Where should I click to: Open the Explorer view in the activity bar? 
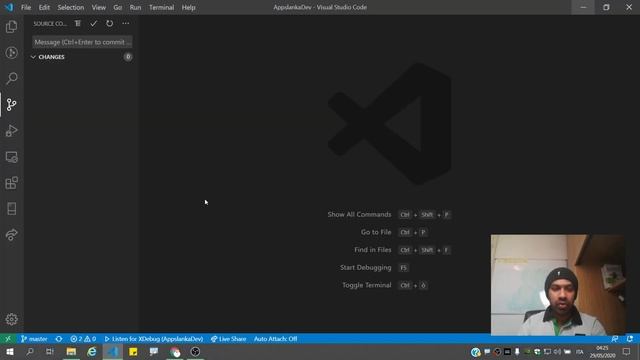[11, 27]
